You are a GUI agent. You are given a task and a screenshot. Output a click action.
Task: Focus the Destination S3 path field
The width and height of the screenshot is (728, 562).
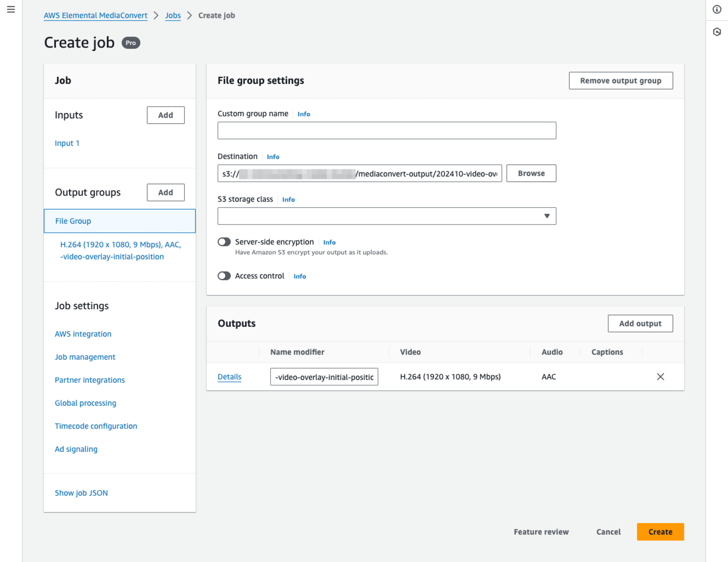point(360,173)
